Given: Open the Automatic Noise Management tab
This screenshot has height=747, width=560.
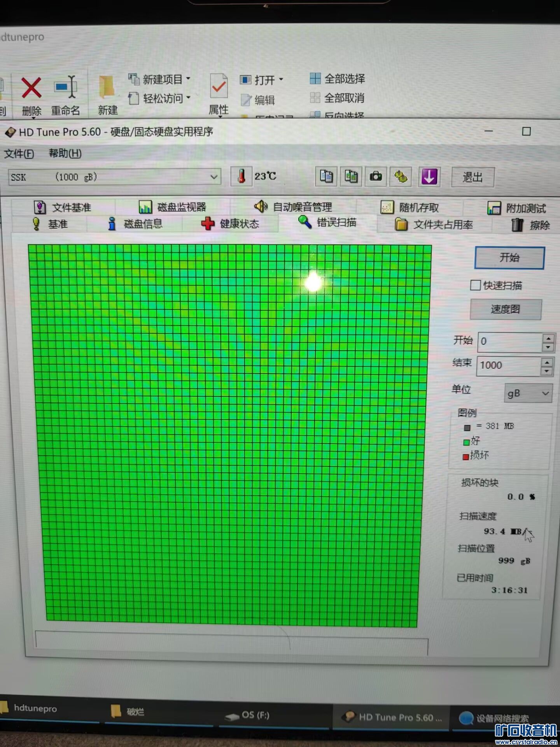Looking at the screenshot, I should tap(293, 207).
